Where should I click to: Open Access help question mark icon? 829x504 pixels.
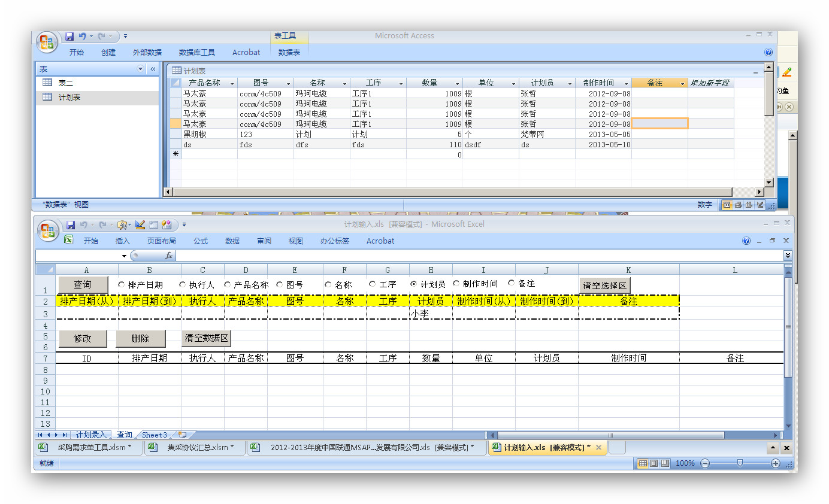click(x=769, y=52)
